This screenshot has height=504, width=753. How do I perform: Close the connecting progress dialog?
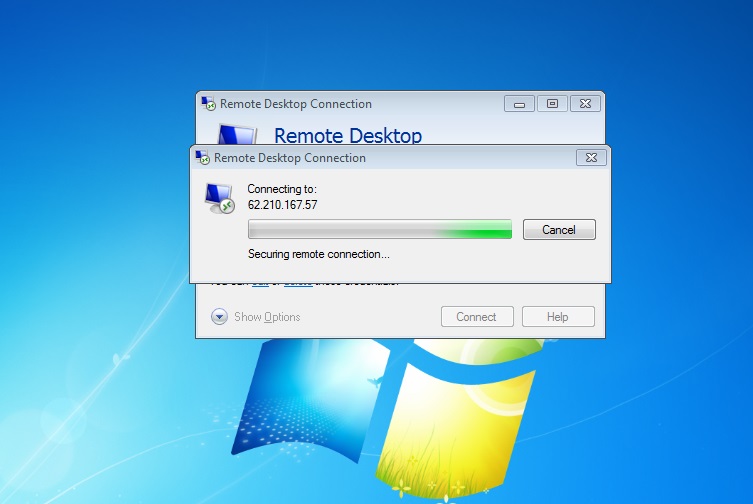(591, 158)
